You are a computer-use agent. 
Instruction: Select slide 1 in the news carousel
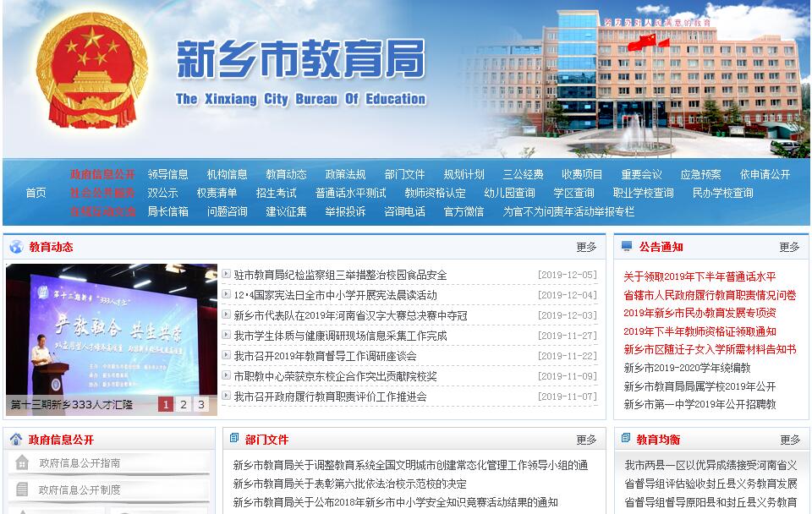click(x=166, y=404)
